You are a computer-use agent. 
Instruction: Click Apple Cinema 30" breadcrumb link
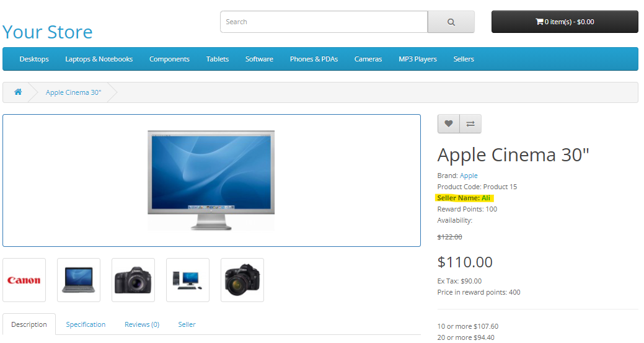pos(73,92)
